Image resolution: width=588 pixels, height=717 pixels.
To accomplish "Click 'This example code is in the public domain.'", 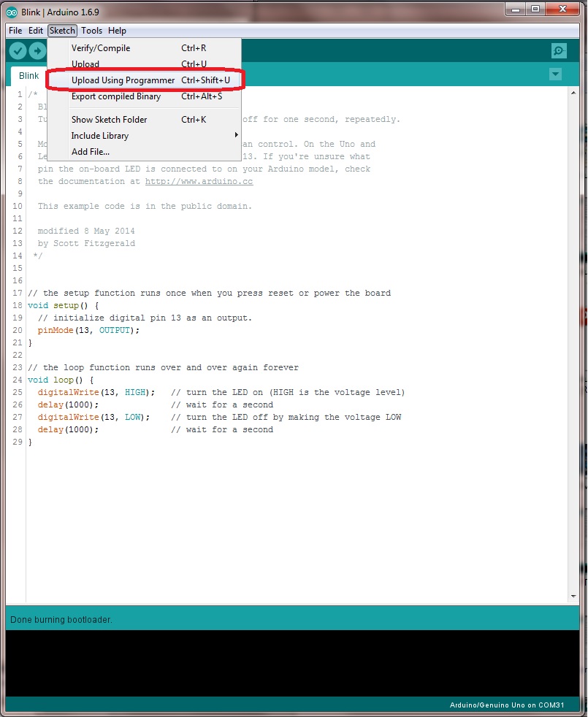I will click(145, 206).
